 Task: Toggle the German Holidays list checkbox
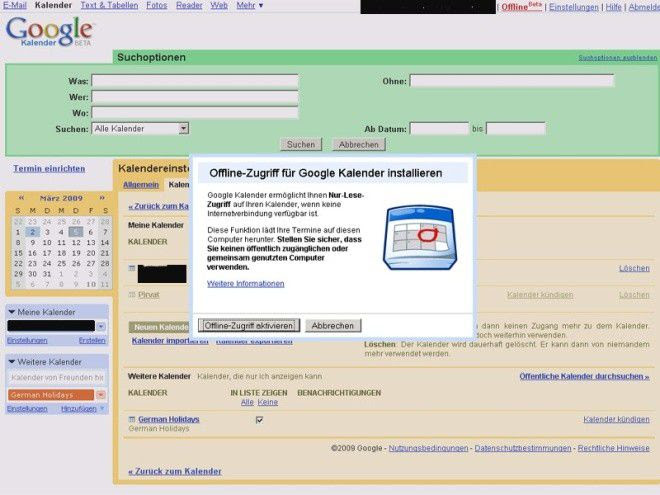coord(259,420)
